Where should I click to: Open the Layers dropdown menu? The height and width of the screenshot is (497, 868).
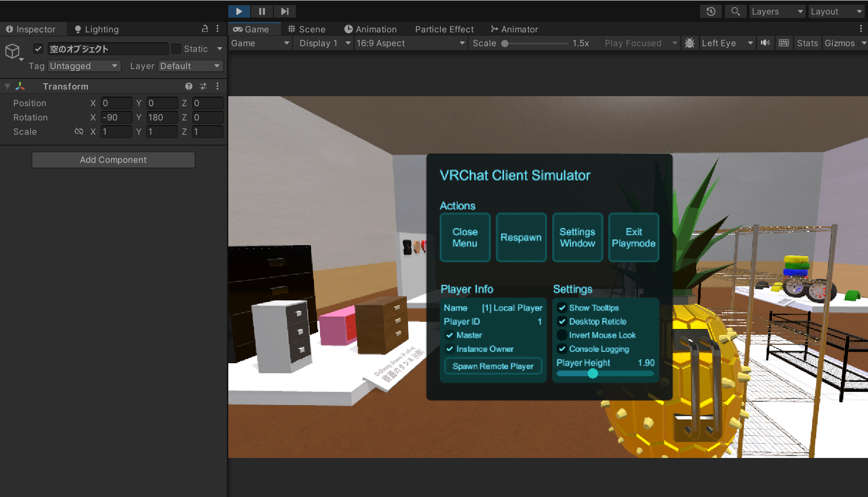click(777, 11)
